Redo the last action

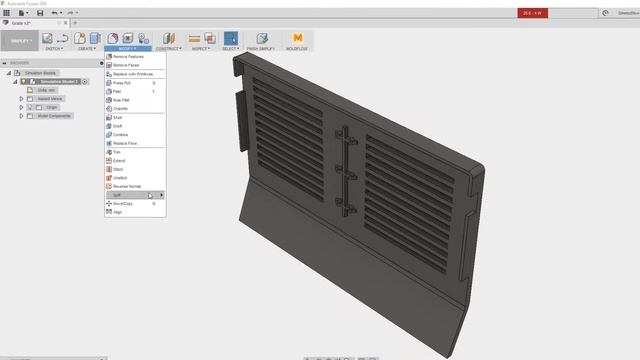[x=72, y=13]
